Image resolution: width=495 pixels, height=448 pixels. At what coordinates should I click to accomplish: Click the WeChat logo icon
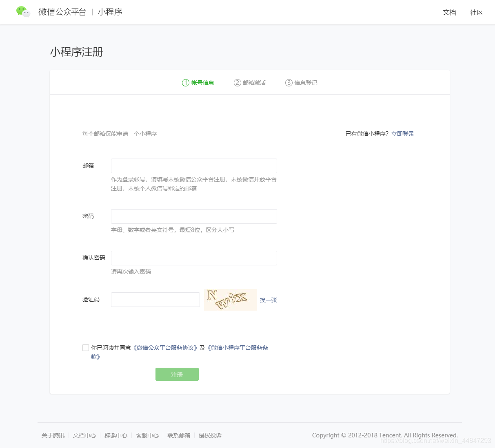point(23,12)
